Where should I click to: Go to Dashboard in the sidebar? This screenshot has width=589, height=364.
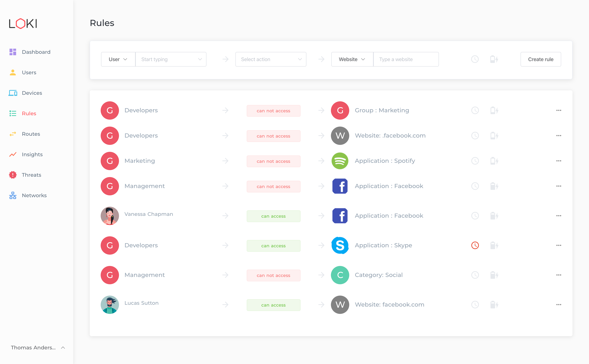(x=36, y=52)
